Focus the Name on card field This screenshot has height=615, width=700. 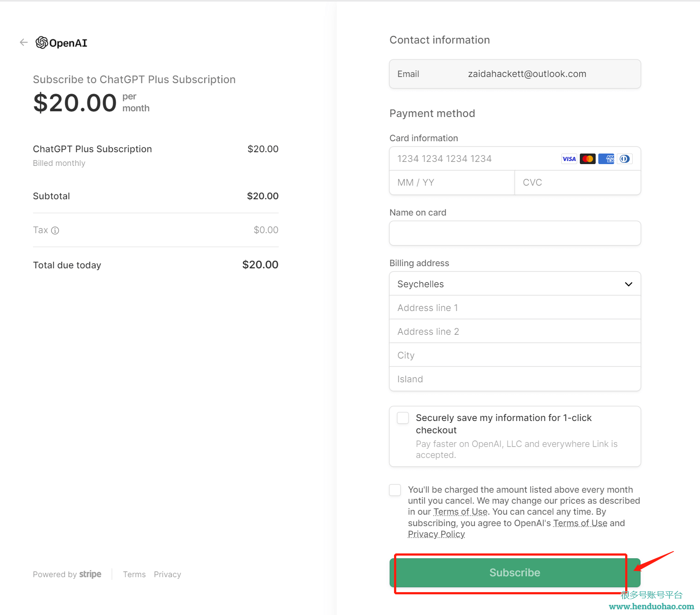pos(515,233)
